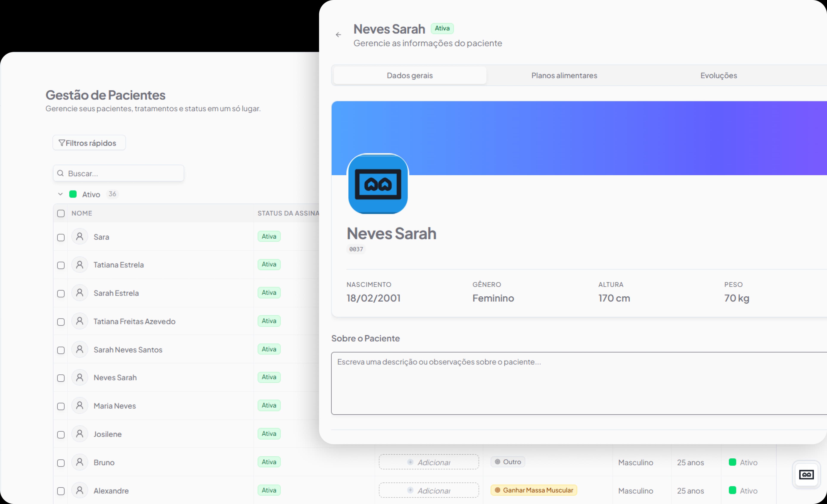Click Masculino in Alexandre's row

pos(636,491)
